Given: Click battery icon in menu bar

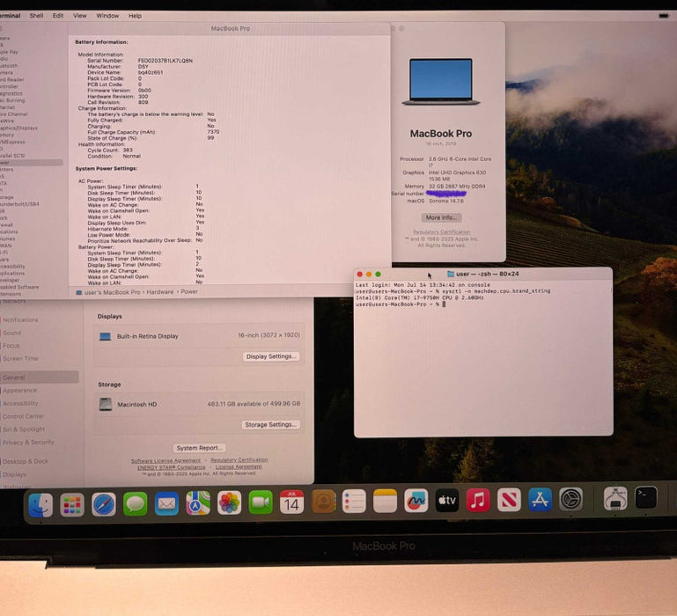Looking at the screenshot, I should click(664, 16).
